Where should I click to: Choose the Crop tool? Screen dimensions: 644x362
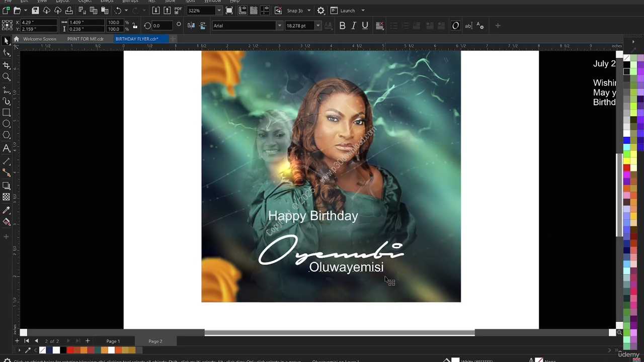coord(6,65)
